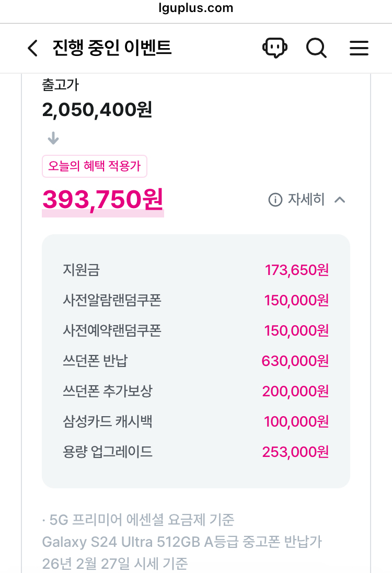The width and height of the screenshot is (392, 573).
Task: Click the 사전예약랜덤쿠폰 row
Action: [x=195, y=331]
